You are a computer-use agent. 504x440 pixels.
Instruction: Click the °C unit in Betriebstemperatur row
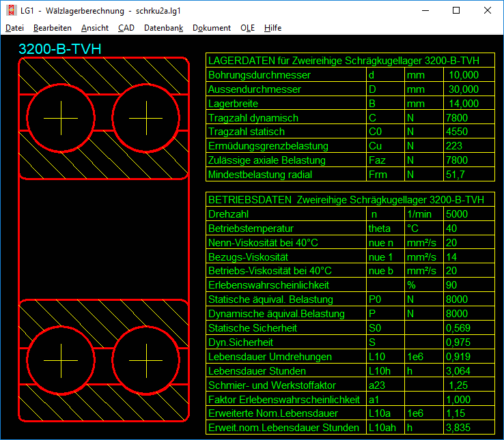pyautogui.click(x=412, y=229)
